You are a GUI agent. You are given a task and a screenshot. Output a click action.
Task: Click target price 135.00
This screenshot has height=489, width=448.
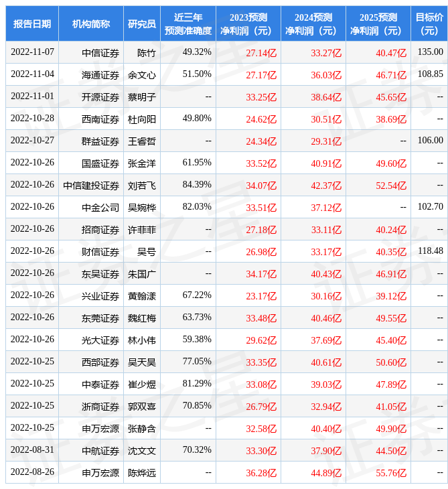point(430,52)
